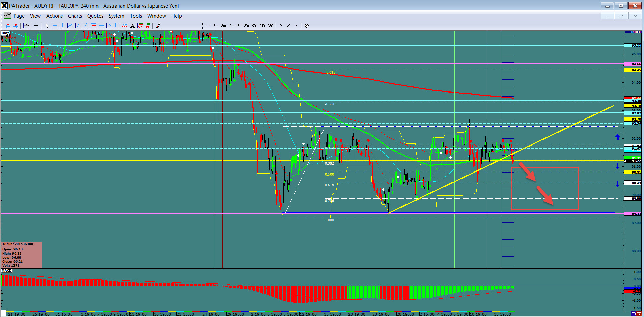The height and width of the screenshot is (317, 644).
Task: Open the Charts menu
Action: pos(75,16)
